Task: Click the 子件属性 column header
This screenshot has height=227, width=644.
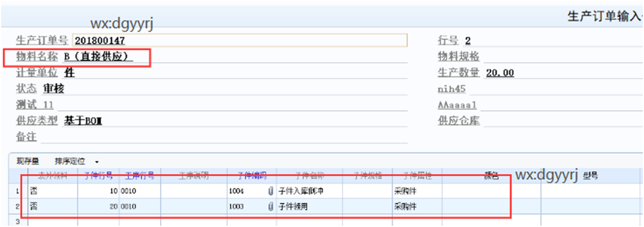Action: (417, 176)
